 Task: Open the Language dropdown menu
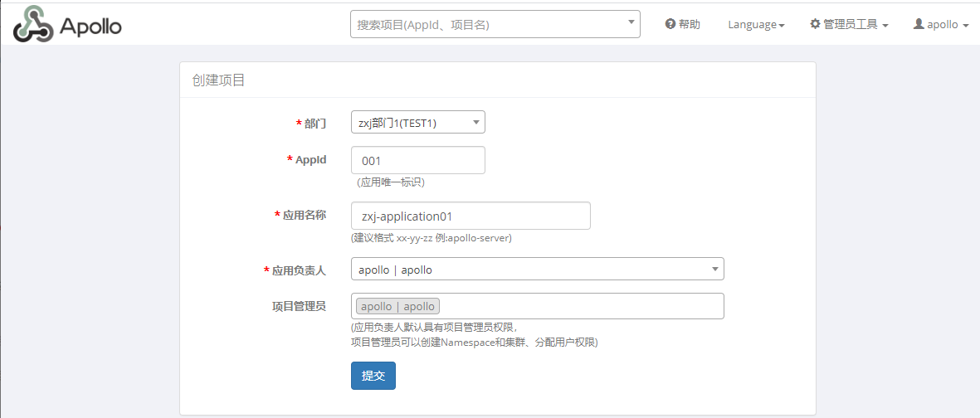tap(756, 24)
